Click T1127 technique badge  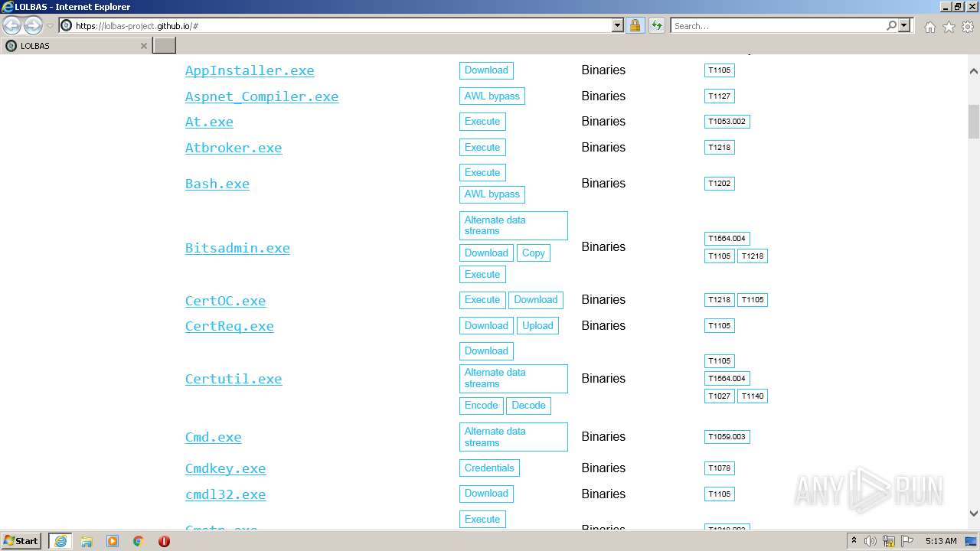pos(720,96)
